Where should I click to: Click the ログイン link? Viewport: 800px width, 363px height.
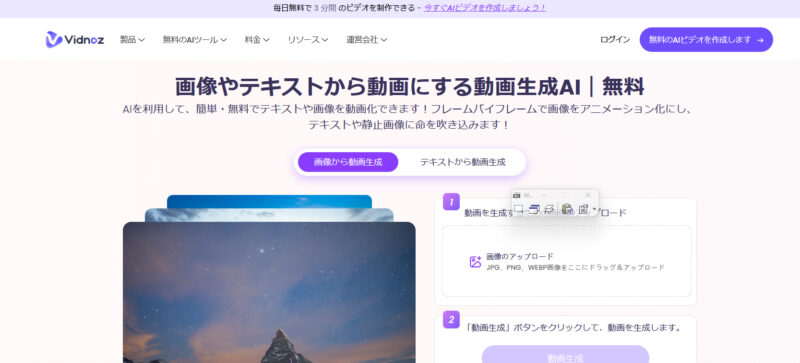tap(615, 39)
